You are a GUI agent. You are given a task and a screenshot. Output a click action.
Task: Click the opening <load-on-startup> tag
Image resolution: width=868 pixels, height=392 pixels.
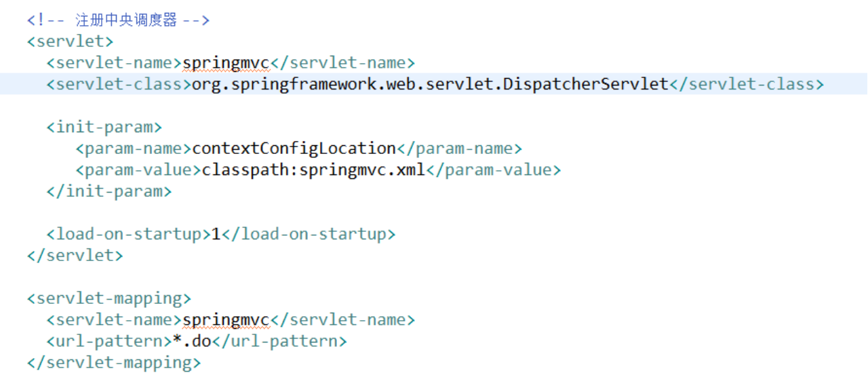129,234
